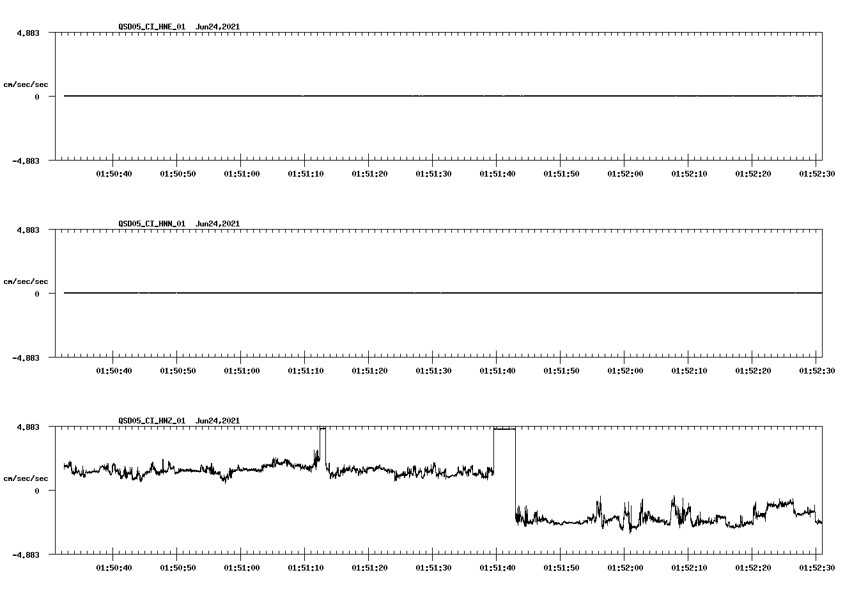Click the 01:52:30 time label under the HNE plot
868x591 pixels.
coord(817,173)
